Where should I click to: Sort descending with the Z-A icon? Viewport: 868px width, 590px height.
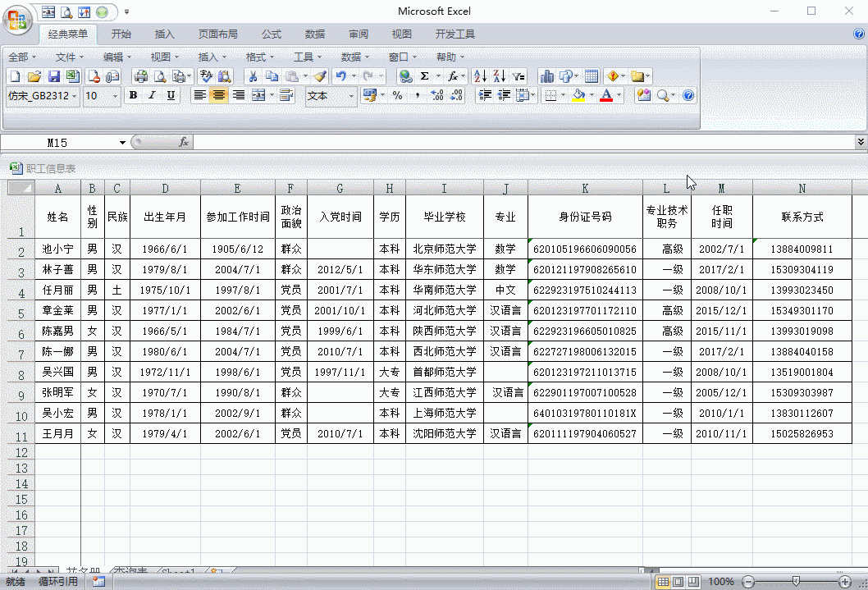tap(500, 76)
